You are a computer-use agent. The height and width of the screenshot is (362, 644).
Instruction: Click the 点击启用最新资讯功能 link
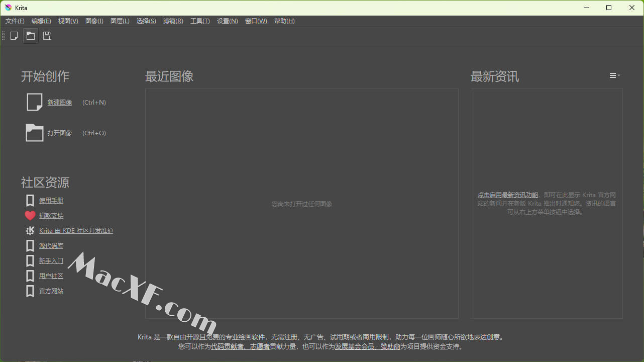tap(508, 195)
